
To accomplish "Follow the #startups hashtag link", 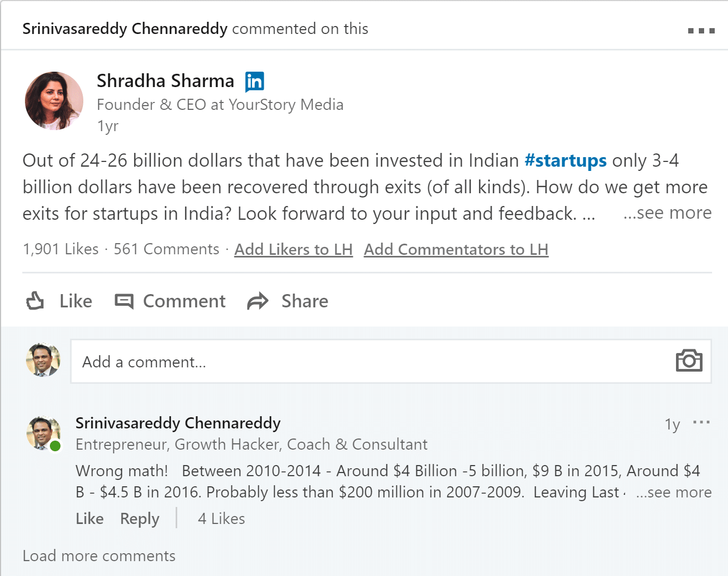I will click(x=565, y=160).
